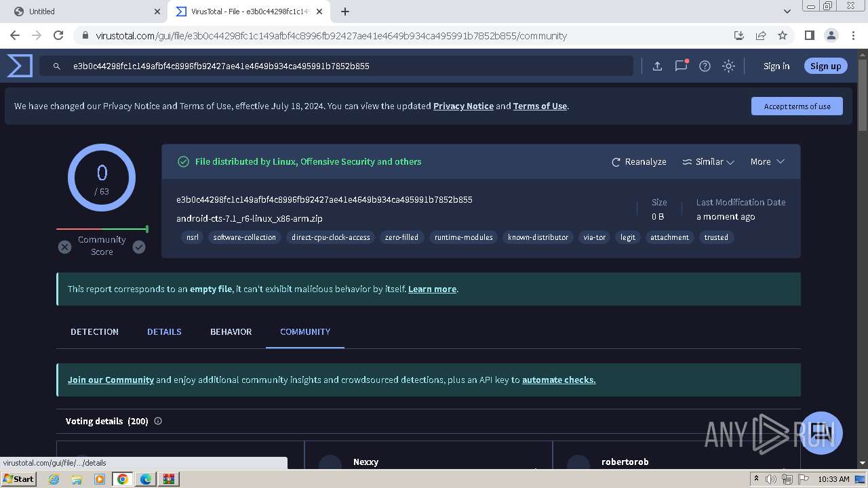Screen dimensions: 868x488
Task: Switch to the DETECTION tab
Action: click(x=94, y=331)
